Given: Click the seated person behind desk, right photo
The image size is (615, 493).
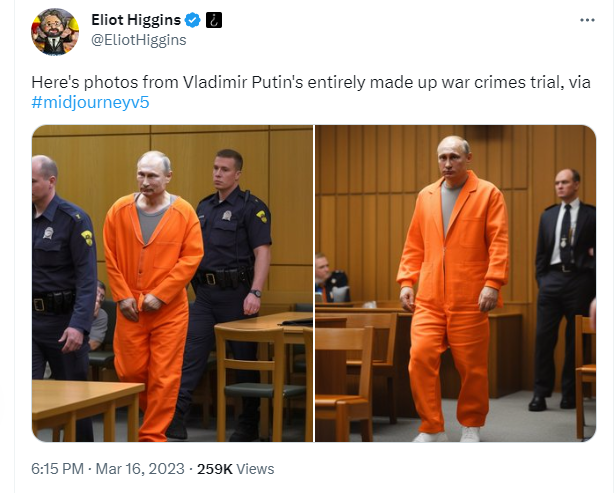Looking at the screenshot, I should 331,278.
